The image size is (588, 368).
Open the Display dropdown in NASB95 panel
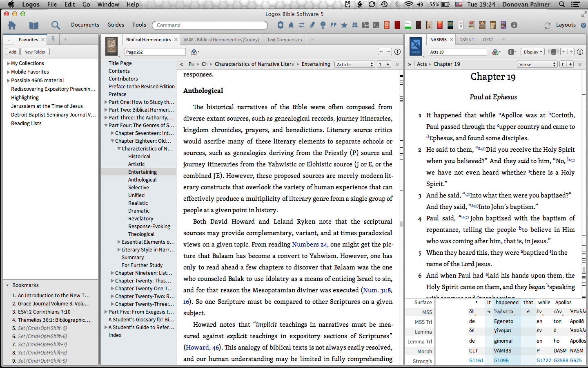coord(533,52)
